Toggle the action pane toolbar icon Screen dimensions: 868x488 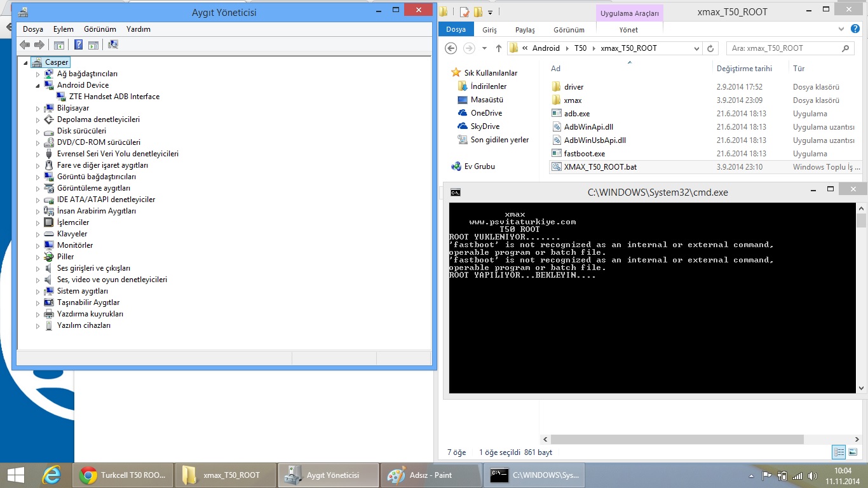93,44
